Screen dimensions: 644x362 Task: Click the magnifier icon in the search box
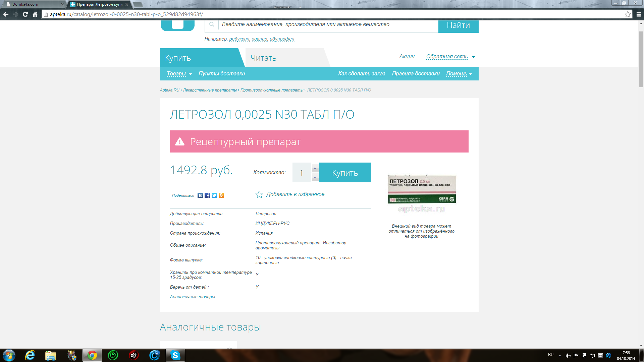tap(212, 24)
